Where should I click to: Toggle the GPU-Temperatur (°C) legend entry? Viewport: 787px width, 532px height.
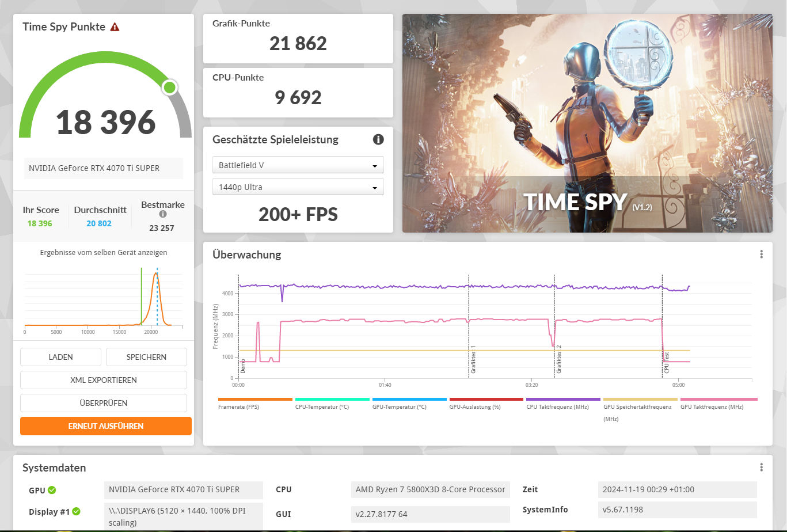pos(409,403)
